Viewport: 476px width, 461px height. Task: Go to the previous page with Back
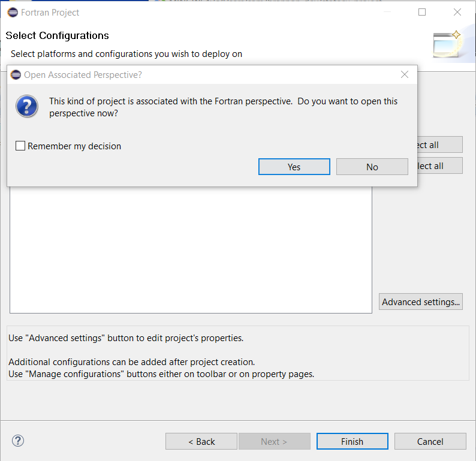(201, 441)
